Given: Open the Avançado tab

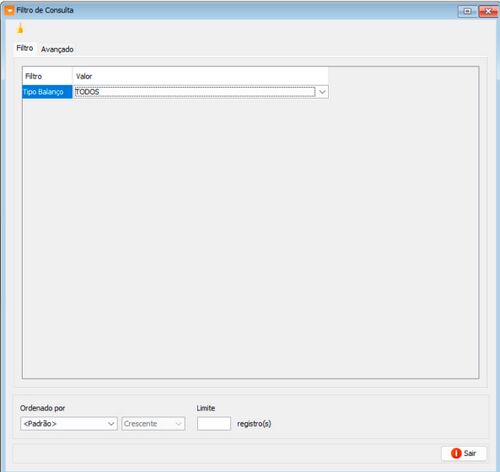Looking at the screenshot, I should [x=57, y=49].
